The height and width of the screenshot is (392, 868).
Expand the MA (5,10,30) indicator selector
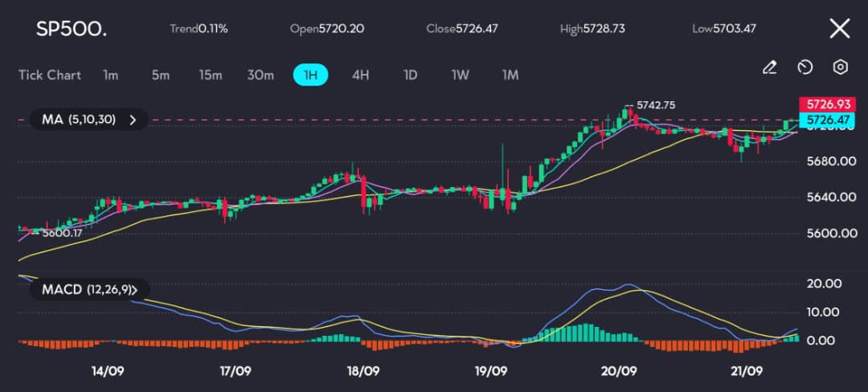tap(88, 120)
